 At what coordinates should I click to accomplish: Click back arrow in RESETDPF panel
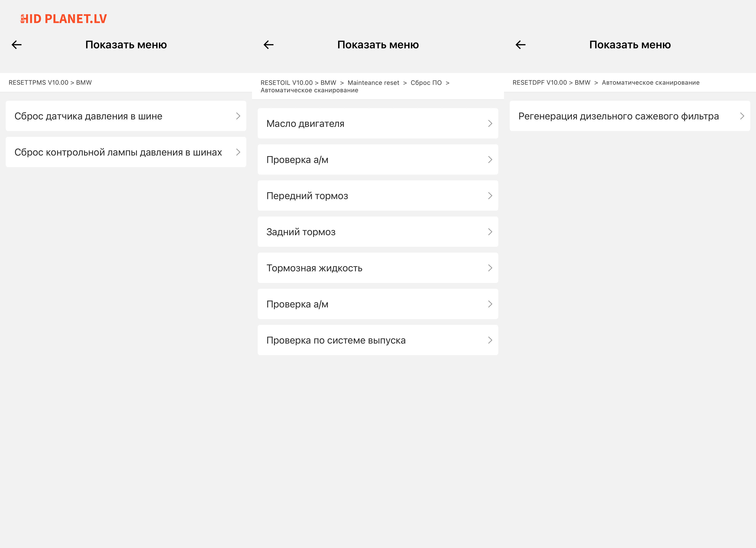click(521, 45)
